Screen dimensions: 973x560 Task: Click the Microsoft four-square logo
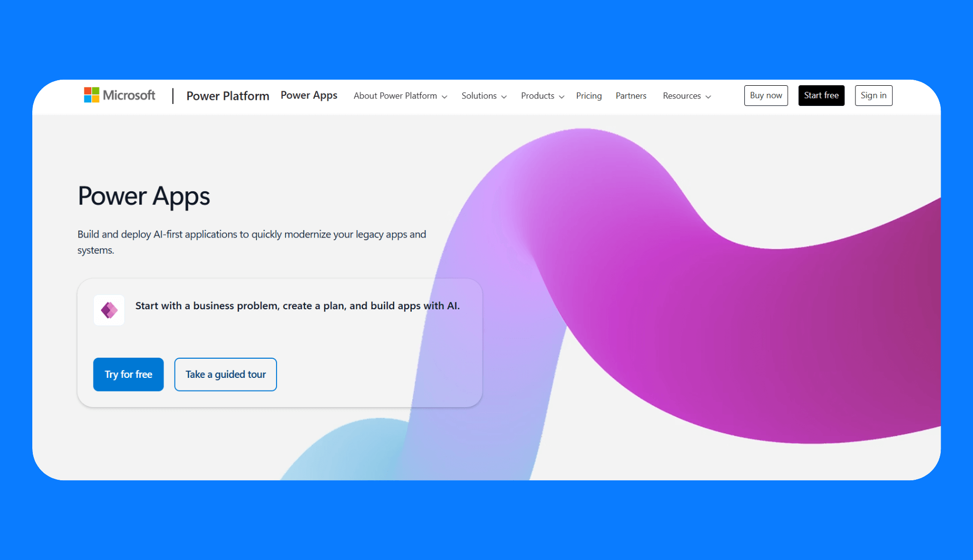click(x=91, y=95)
